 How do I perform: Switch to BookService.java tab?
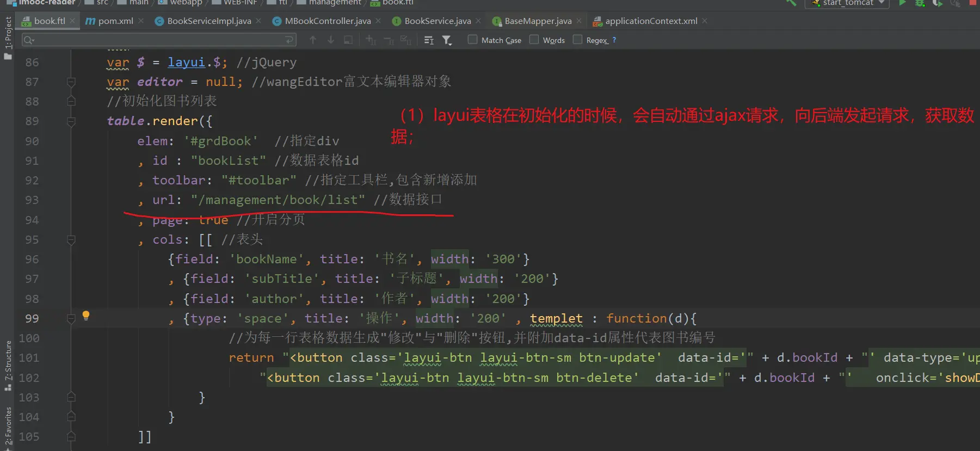437,21
